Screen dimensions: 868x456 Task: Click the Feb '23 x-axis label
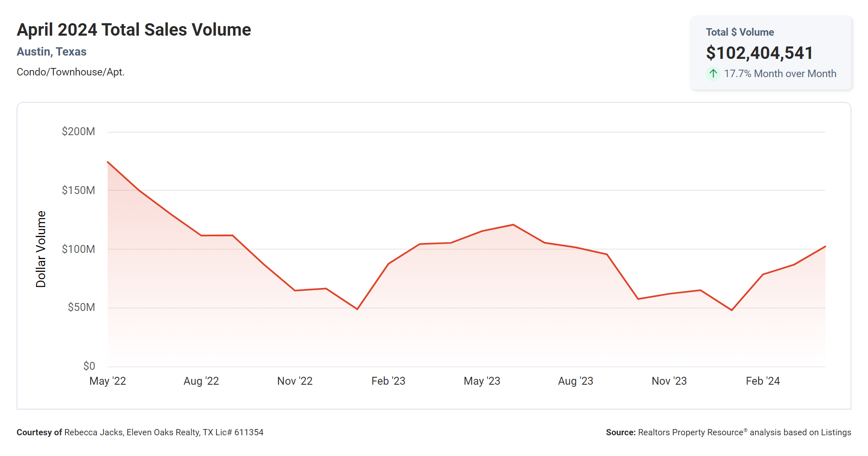(x=388, y=381)
